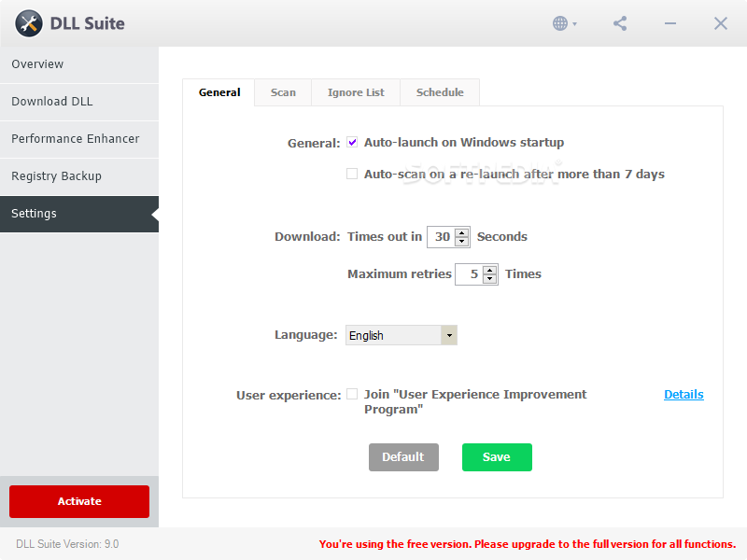Screen dimensions: 747x560
Task: Minimize the DLL Suite window
Action: tap(670, 23)
